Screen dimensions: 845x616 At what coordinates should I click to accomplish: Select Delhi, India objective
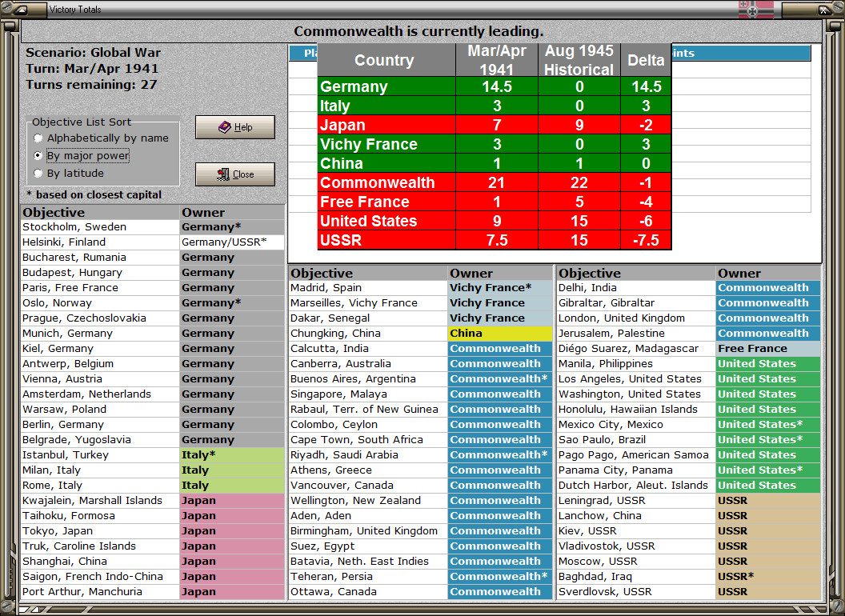tap(636, 288)
